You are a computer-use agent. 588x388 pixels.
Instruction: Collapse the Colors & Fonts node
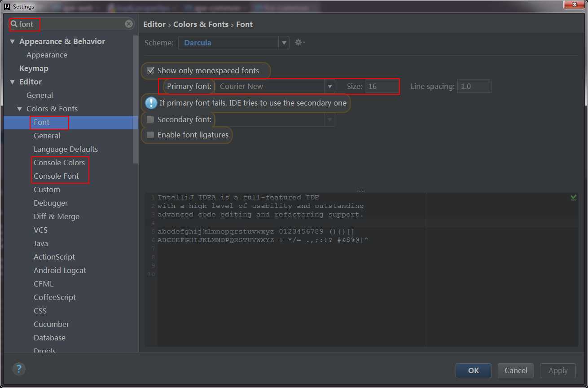coord(19,109)
